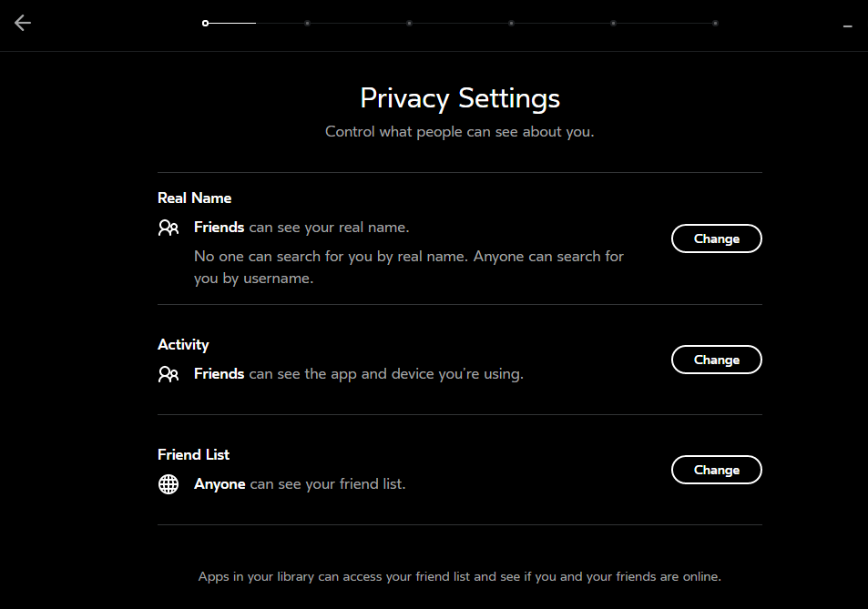Jump to the fifth progress step dot
This screenshot has width=868, height=609.
pos(613,24)
